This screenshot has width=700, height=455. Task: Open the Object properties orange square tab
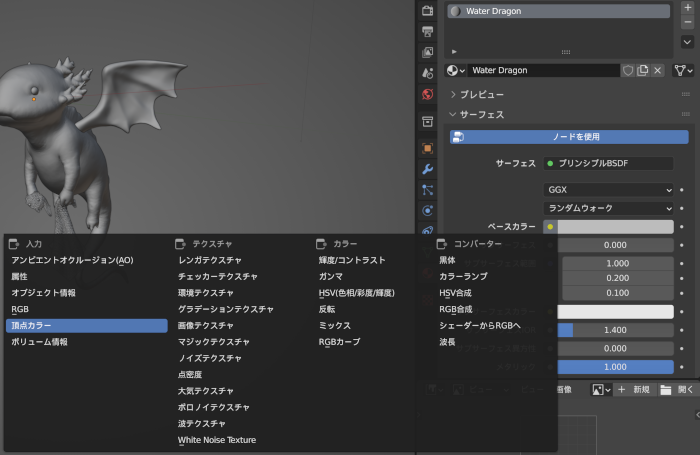click(428, 148)
